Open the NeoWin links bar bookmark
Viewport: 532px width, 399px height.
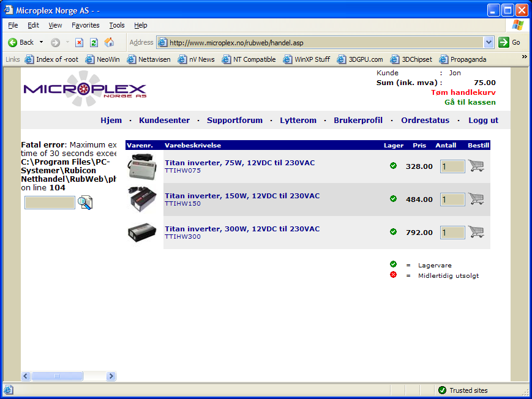102,59
